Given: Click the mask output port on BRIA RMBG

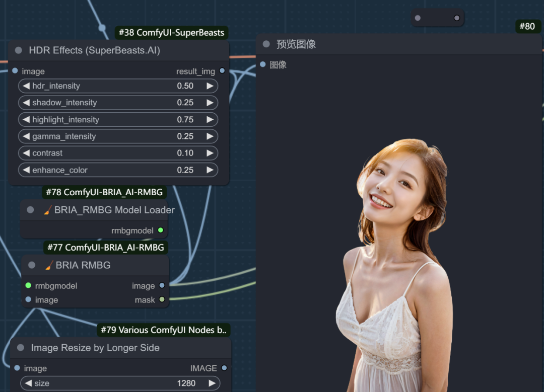Looking at the screenshot, I should [162, 299].
